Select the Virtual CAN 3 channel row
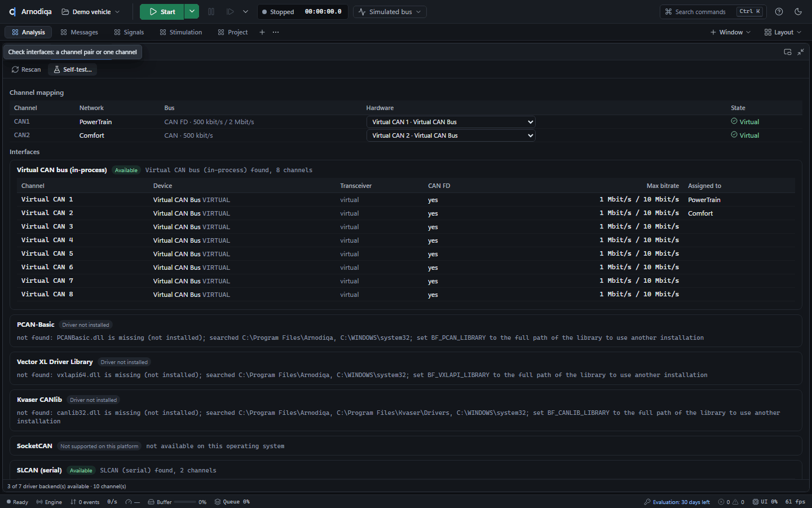This screenshot has width=812, height=508. click(406, 227)
